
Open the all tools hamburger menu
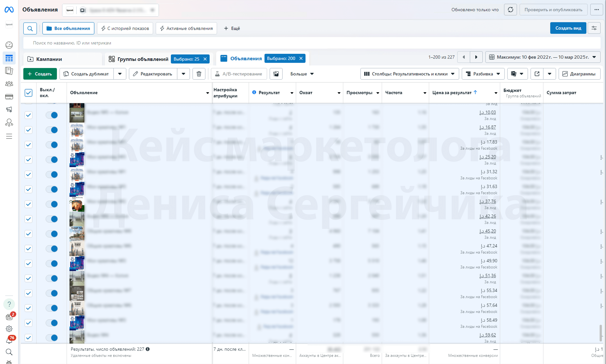click(x=9, y=136)
